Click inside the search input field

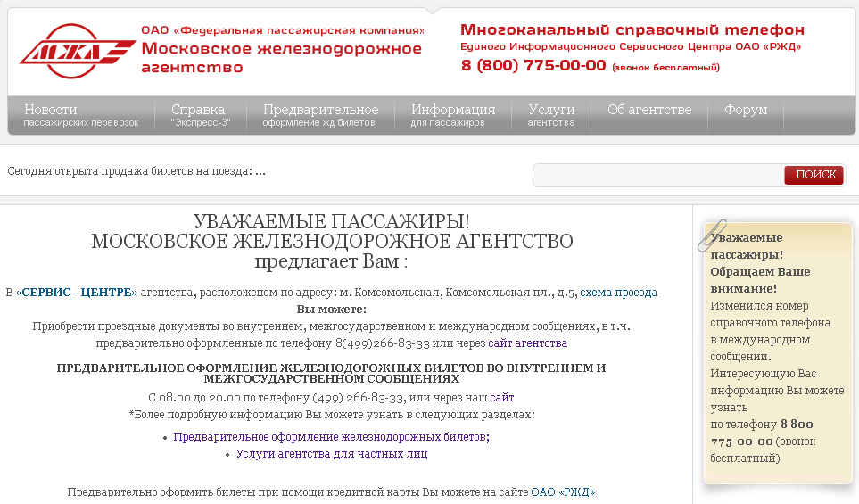tap(658, 176)
